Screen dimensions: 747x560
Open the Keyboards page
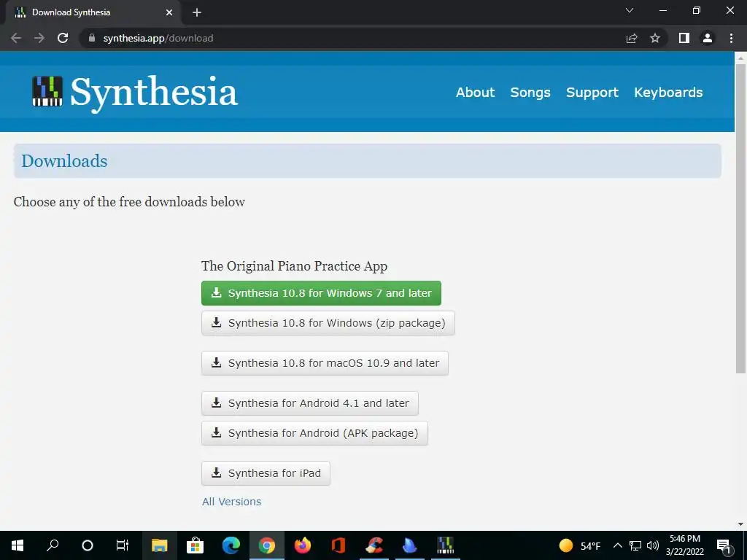668,93
